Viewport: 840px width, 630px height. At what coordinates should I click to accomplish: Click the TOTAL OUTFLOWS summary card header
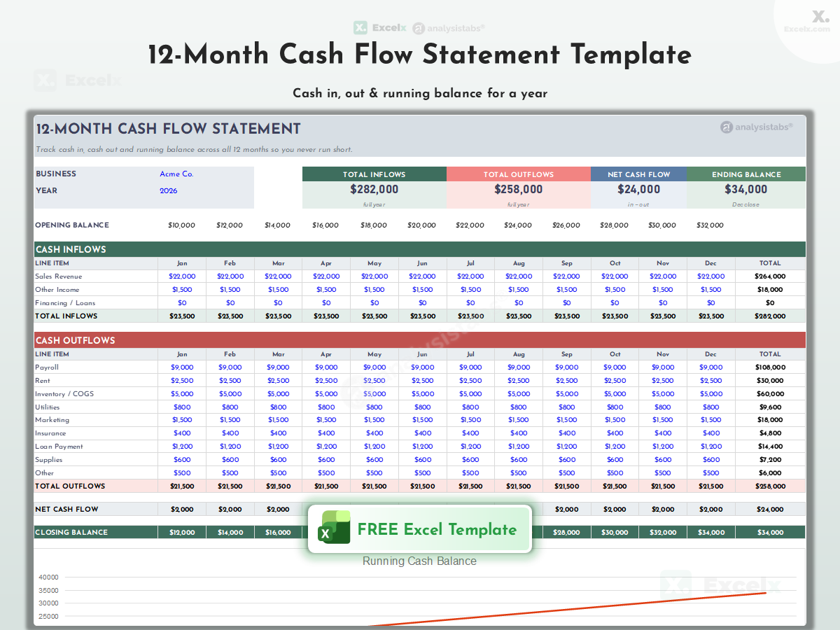pyautogui.click(x=519, y=174)
